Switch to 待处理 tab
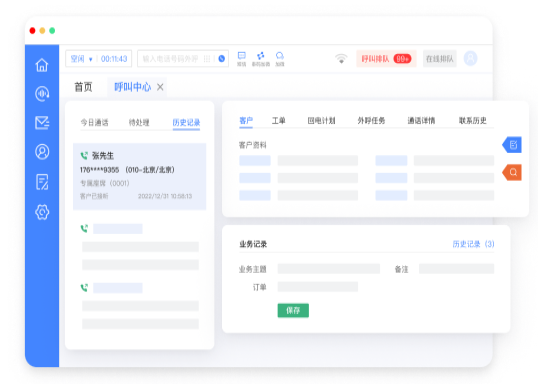538x384 pixels. pyautogui.click(x=139, y=123)
